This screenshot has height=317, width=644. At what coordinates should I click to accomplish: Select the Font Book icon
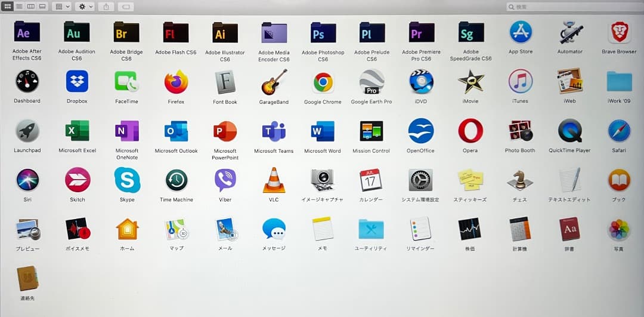point(225,82)
